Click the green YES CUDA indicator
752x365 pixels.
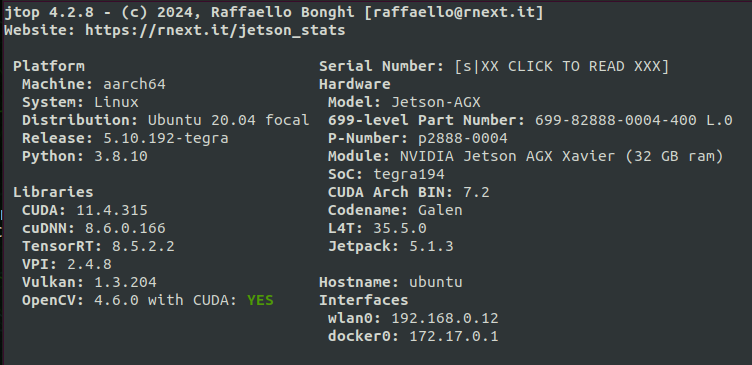[260, 300]
